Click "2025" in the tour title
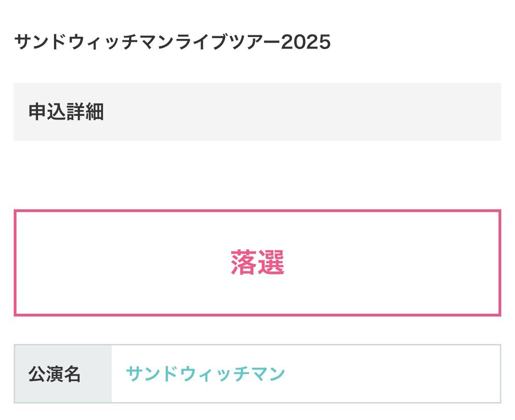Image resolution: width=515 pixels, height=420 pixels. tap(306, 43)
